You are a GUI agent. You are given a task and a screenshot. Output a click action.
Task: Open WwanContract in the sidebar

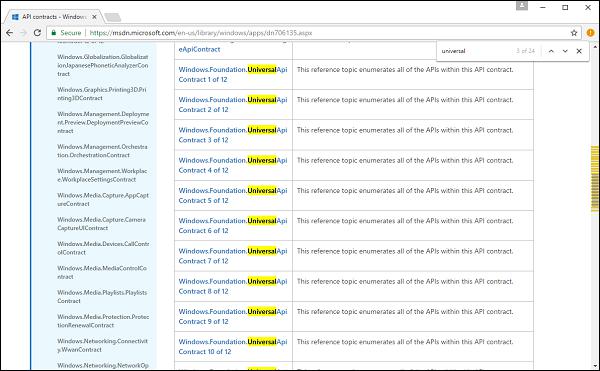pos(102,345)
